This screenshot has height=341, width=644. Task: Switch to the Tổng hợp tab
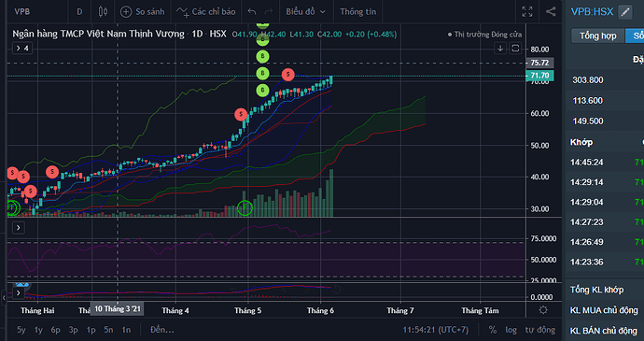tap(597, 36)
